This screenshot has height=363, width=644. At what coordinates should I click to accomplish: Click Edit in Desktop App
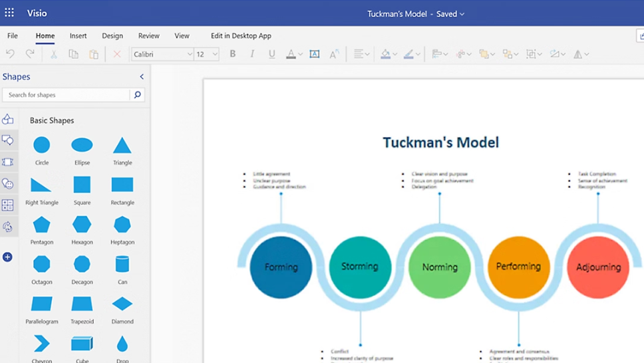(241, 36)
